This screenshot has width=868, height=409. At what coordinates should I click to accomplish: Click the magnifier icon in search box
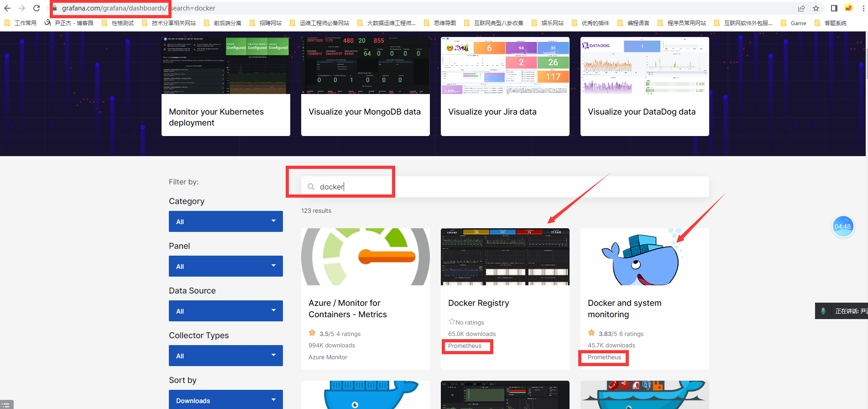(x=311, y=187)
